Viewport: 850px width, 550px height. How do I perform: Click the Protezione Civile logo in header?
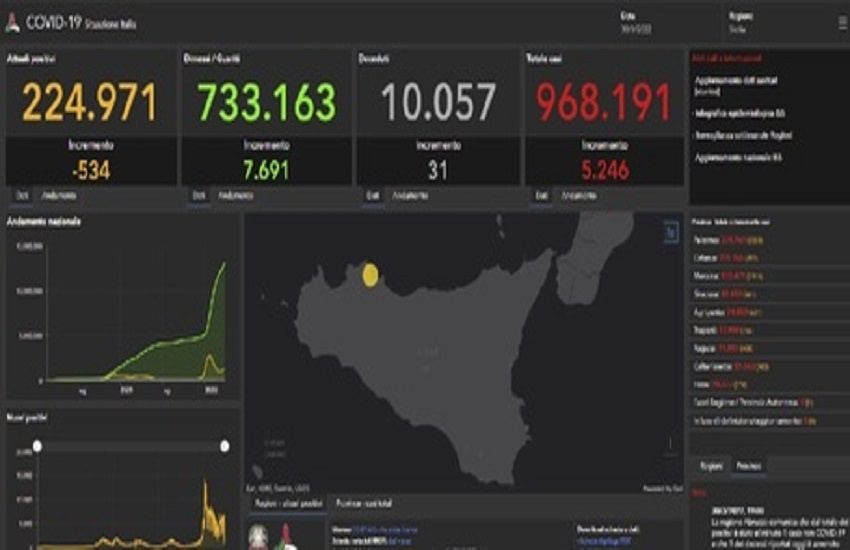pos(13,21)
